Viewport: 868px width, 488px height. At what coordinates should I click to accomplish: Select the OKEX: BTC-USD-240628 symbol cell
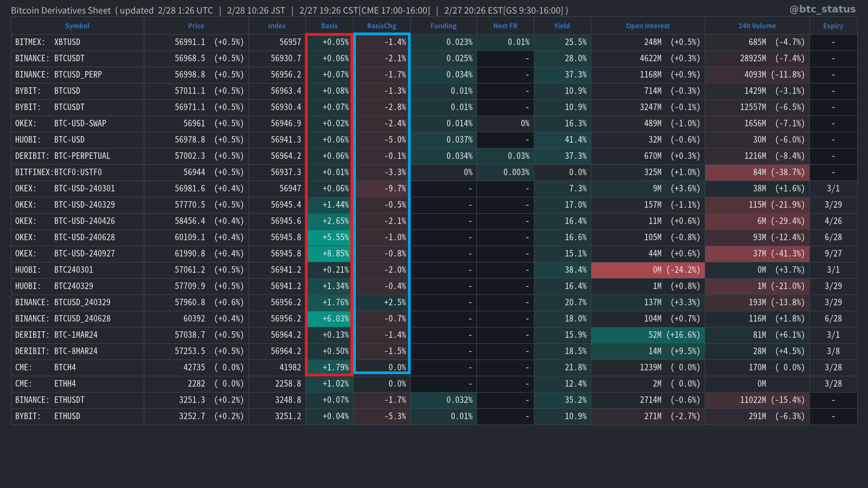(x=78, y=237)
